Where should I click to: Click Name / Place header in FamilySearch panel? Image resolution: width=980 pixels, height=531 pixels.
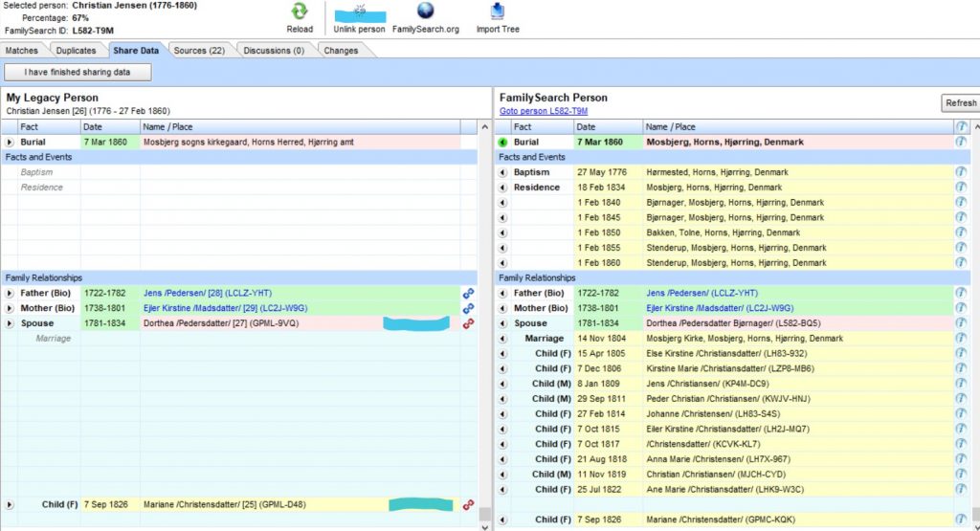pyautogui.click(x=798, y=127)
